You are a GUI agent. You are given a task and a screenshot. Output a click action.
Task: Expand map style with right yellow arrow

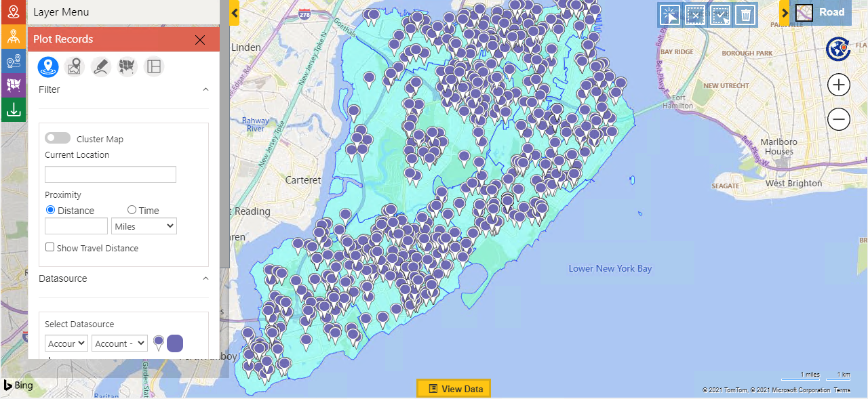click(785, 13)
